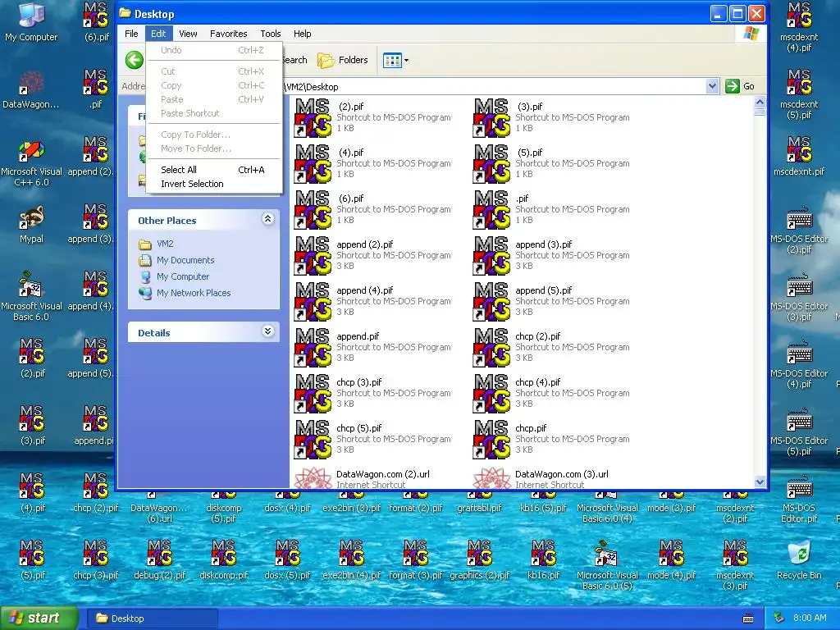Select DataWagon.com (2).url in Explorer
The height and width of the screenshot is (630, 840).
363,478
